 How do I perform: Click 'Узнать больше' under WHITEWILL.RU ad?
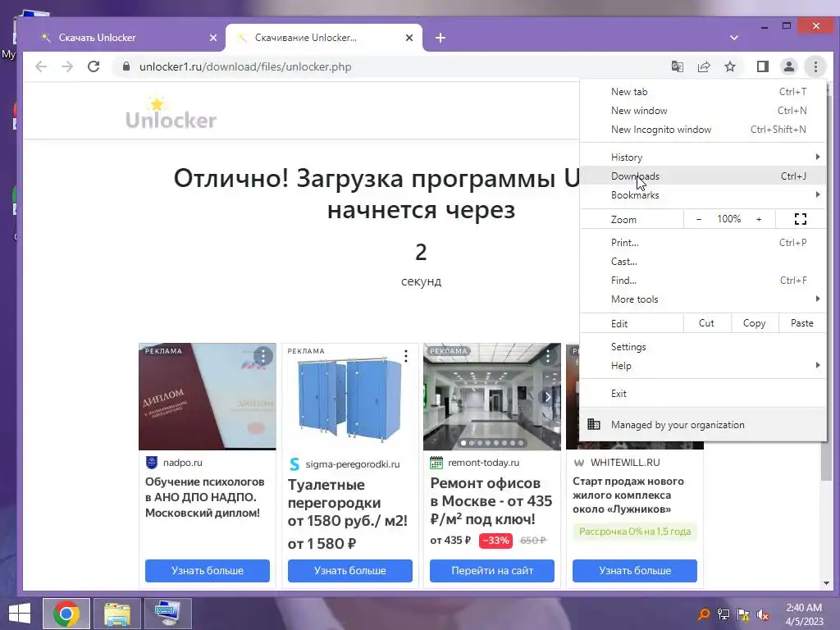click(634, 571)
